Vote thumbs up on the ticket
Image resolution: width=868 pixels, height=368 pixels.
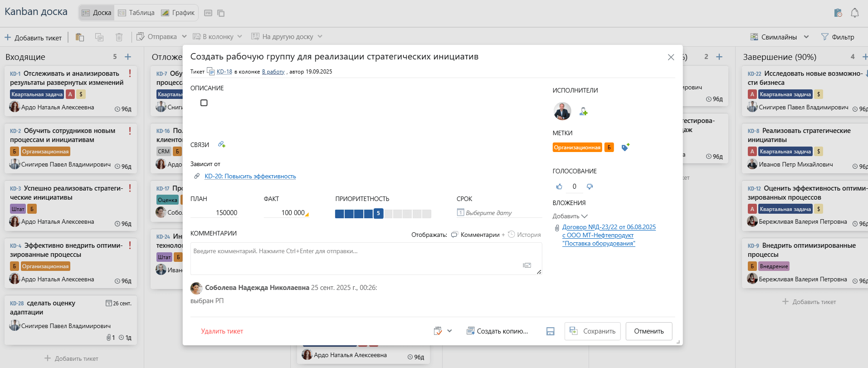click(x=559, y=186)
